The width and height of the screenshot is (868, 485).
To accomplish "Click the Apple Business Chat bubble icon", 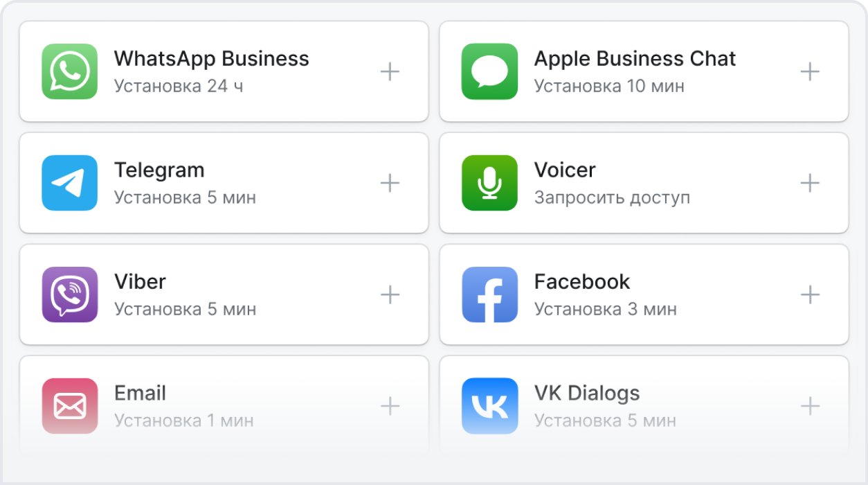I will coord(489,71).
